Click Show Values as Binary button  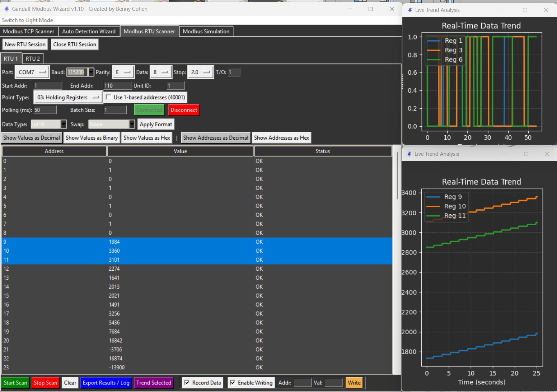click(92, 138)
